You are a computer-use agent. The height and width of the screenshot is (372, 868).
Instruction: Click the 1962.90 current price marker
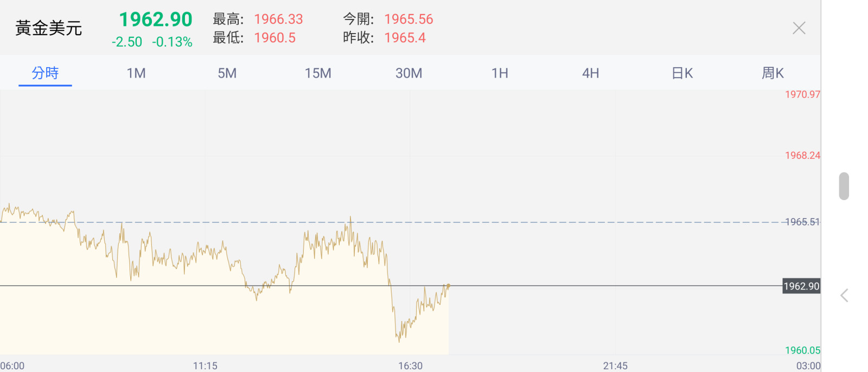pos(801,286)
